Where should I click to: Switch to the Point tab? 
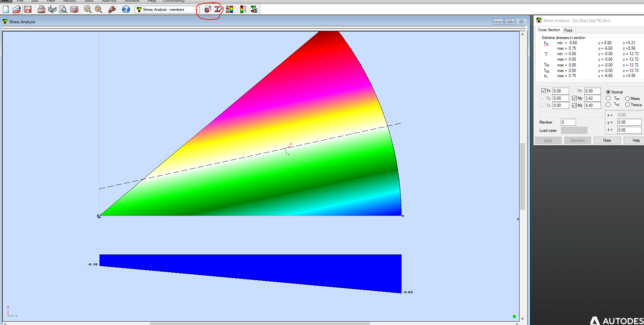pos(569,30)
